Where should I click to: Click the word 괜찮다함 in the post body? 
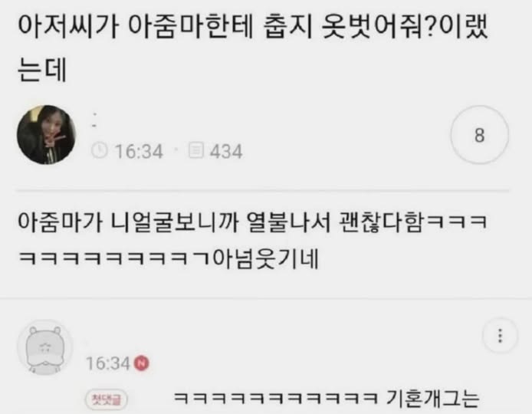[x=381, y=223]
